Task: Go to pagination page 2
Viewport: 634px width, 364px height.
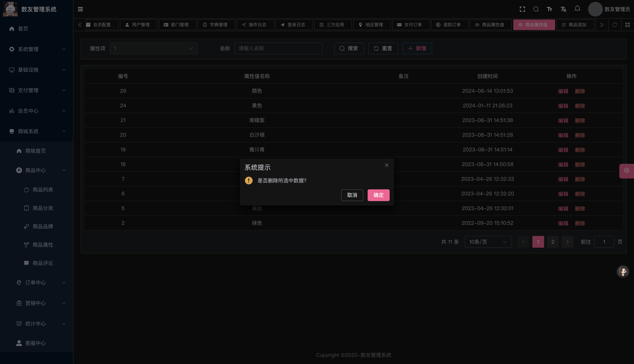Action: point(553,242)
